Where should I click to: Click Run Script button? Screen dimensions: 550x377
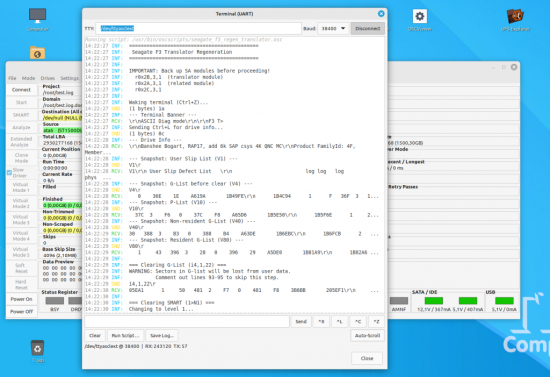coord(125,336)
